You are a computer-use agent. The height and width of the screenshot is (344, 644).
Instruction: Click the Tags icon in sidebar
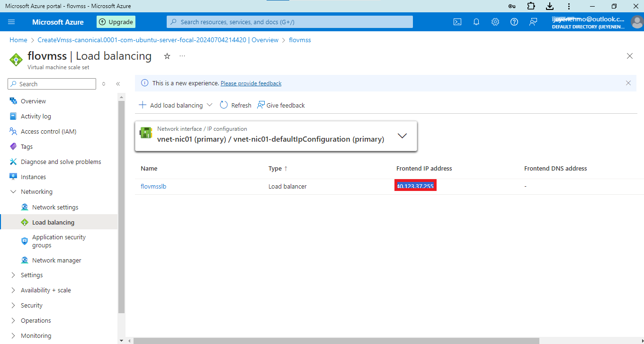click(x=13, y=146)
